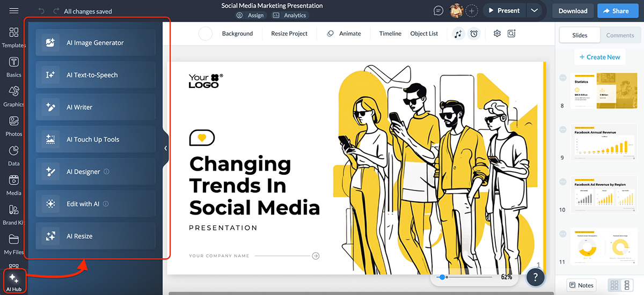This screenshot has height=295, width=644.
Task: Switch to the Comments tab
Action: (620, 35)
